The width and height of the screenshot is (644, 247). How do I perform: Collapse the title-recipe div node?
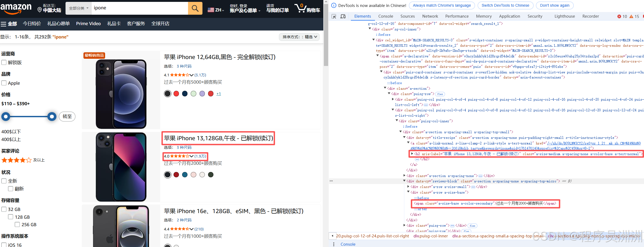404,138
